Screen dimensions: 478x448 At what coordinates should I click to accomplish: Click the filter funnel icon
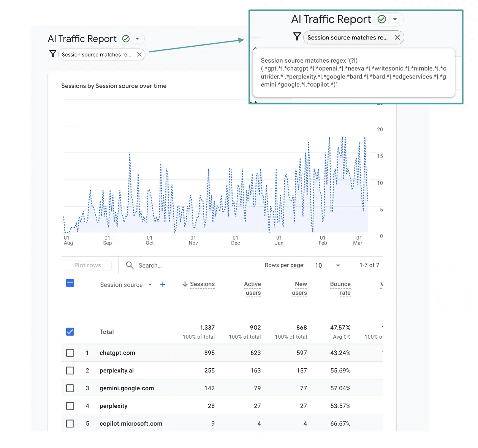[x=52, y=54]
